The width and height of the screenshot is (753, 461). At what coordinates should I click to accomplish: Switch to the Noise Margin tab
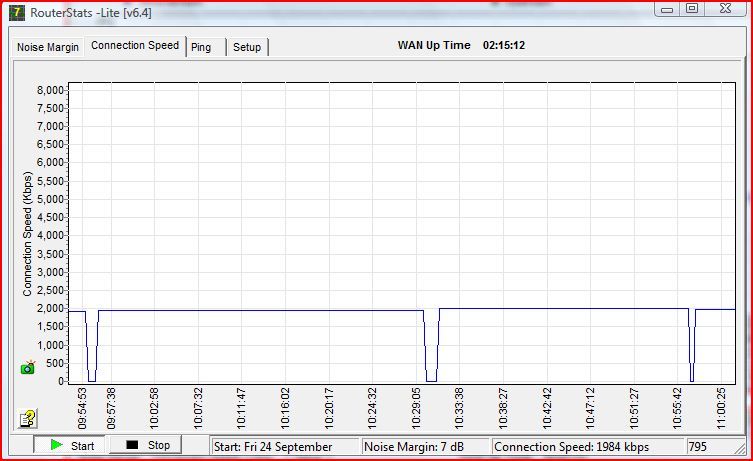[47, 47]
